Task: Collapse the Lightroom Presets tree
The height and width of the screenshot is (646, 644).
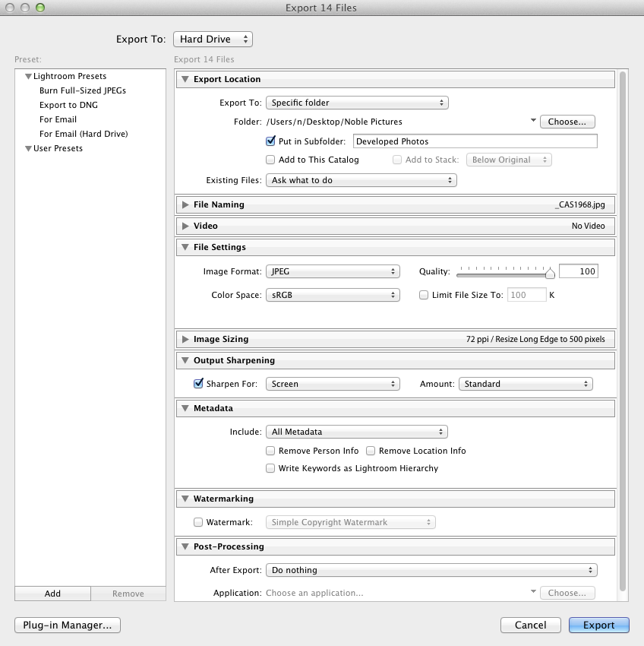Action: [x=29, y=76]
